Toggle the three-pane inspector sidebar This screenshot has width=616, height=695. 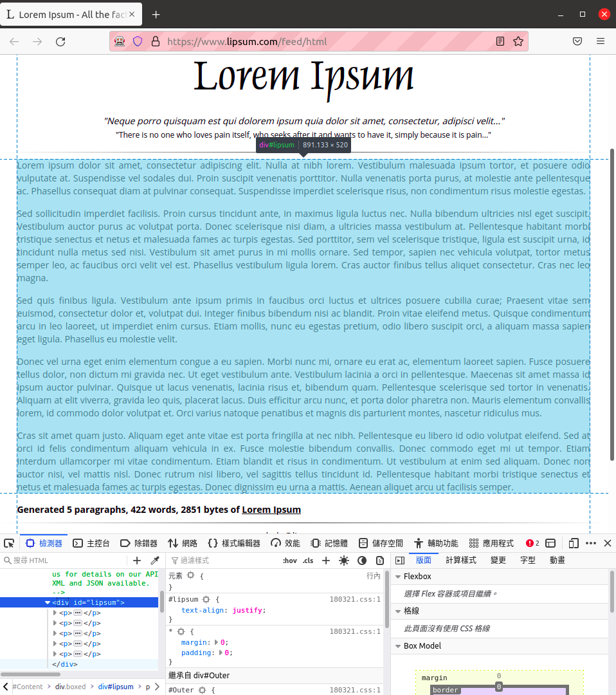[400, 561]
